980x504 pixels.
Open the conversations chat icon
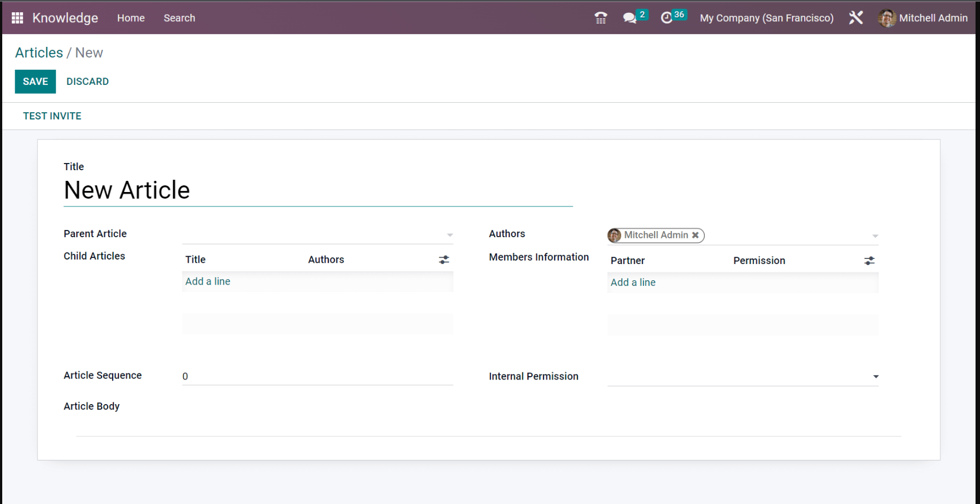[x=630, y=18]
